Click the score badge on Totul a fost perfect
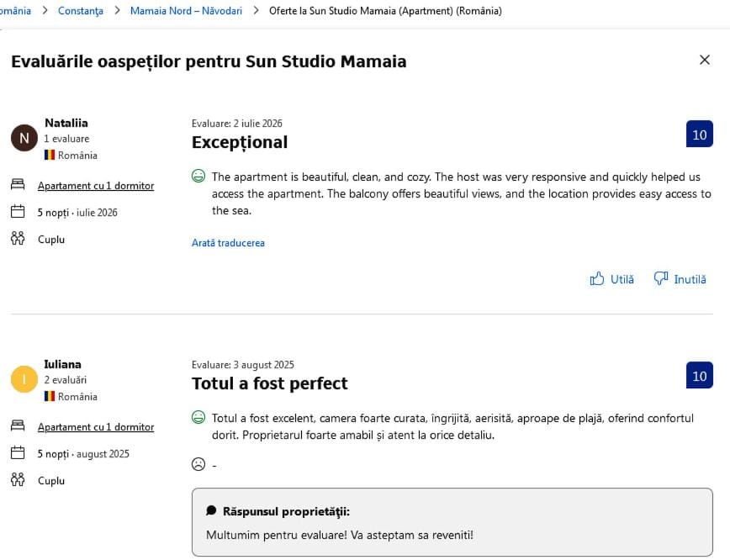The image size is (730, 560). click(699, 375)
